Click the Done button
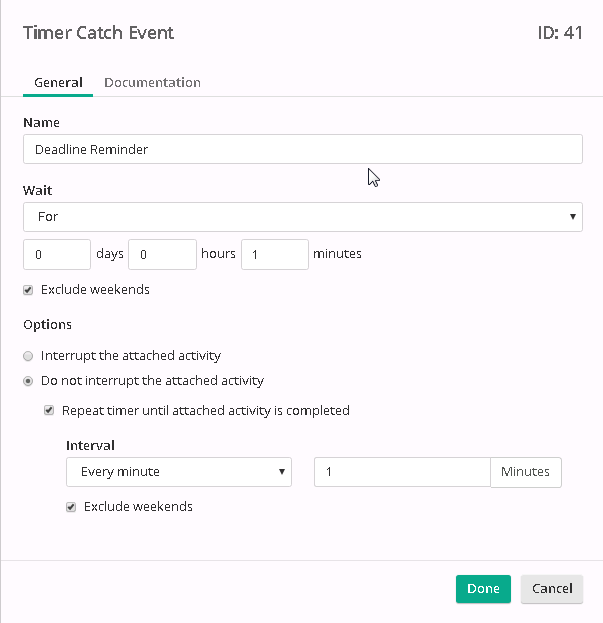The width and height of the screenshot is (603, 623). click(483, 589)
